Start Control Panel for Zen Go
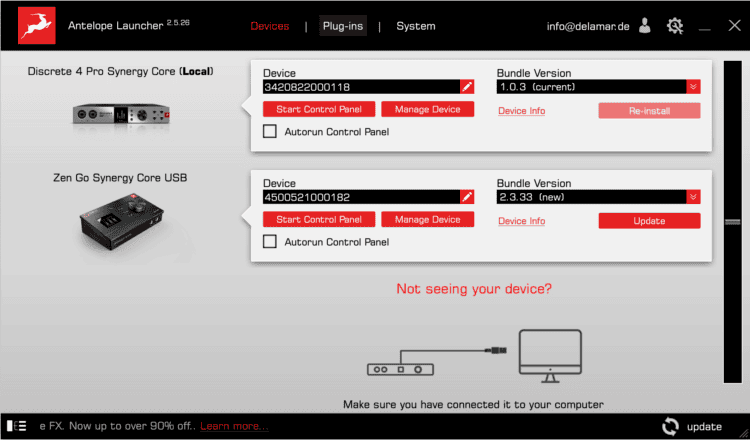Viewport: 750px width, 440px height. [x=319, y=219]
